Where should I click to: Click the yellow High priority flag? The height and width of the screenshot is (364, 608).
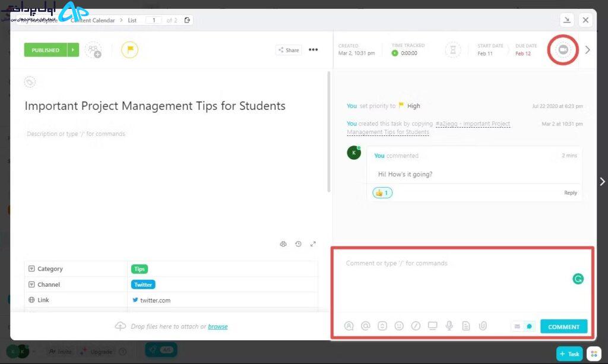tap(129, 50)
